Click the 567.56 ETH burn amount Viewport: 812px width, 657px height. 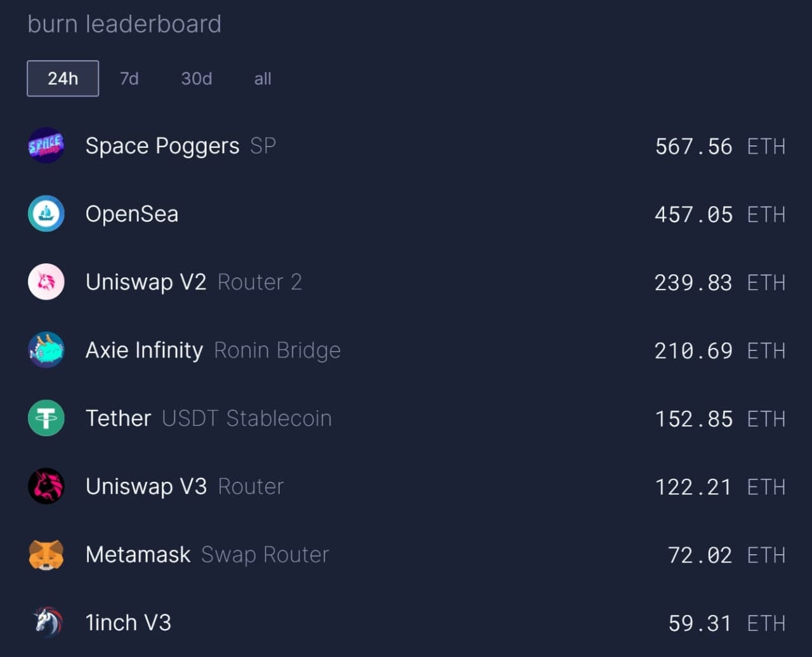pos(719,147)
